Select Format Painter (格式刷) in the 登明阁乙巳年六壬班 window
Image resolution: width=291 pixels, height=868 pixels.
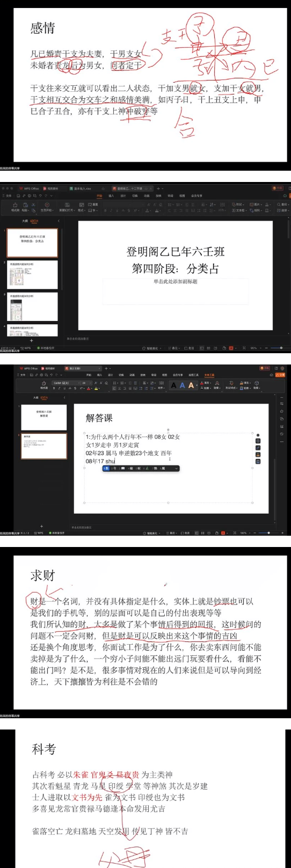14,207
